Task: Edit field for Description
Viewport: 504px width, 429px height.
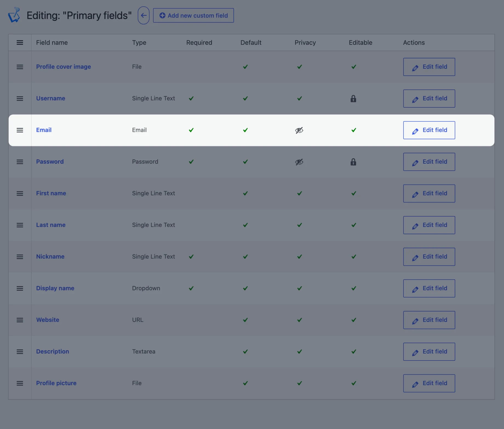Action: 429,352
